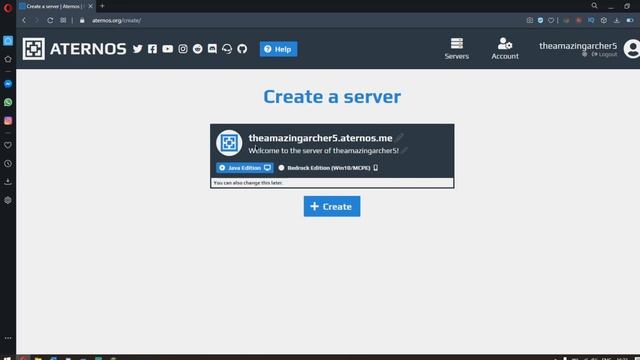Click the 'Create a server' heading
This screenshot has width=640, height=360.
(332, 97)
